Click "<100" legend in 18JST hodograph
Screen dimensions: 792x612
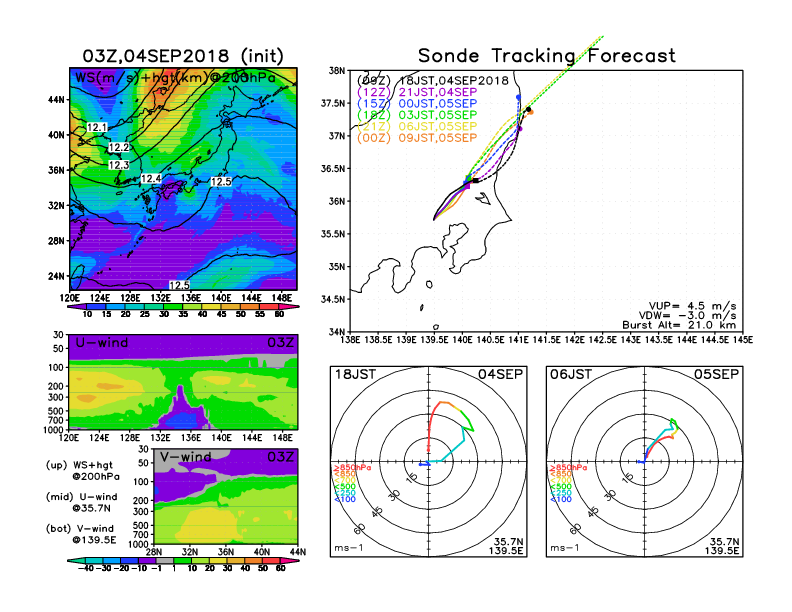[x=345, y=499]
